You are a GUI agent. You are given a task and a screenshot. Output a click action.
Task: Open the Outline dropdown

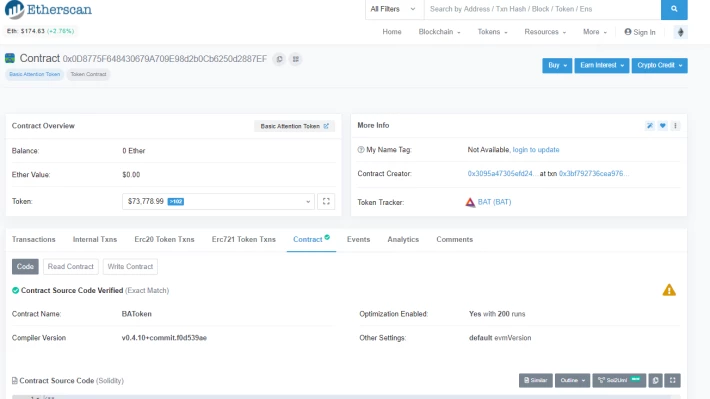click(572, 380)
